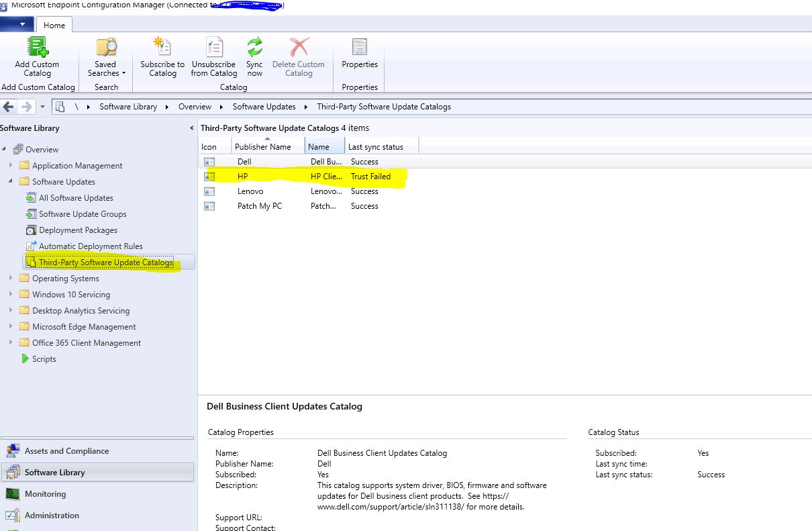Click the Automatic Deployment Rules icon
This screenshot has width=812, height=531.
point(31,246)
